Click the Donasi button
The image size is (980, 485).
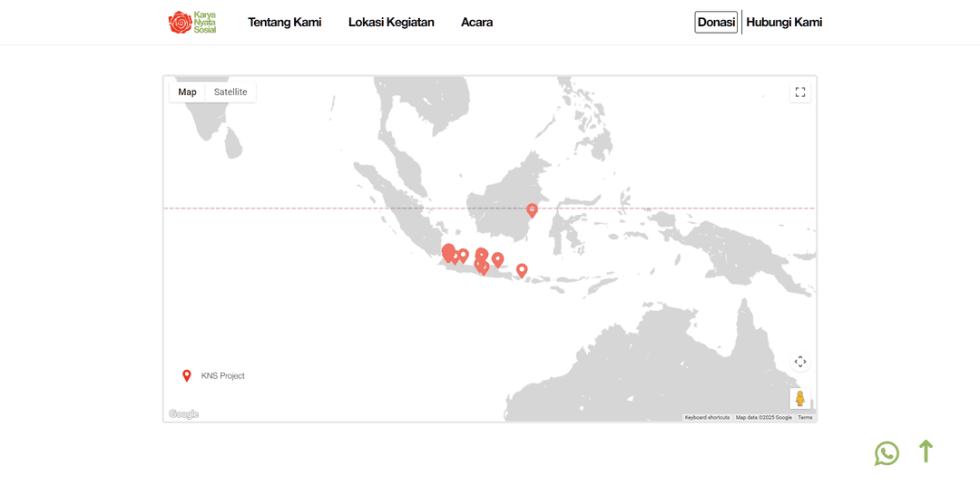[716, 23]
